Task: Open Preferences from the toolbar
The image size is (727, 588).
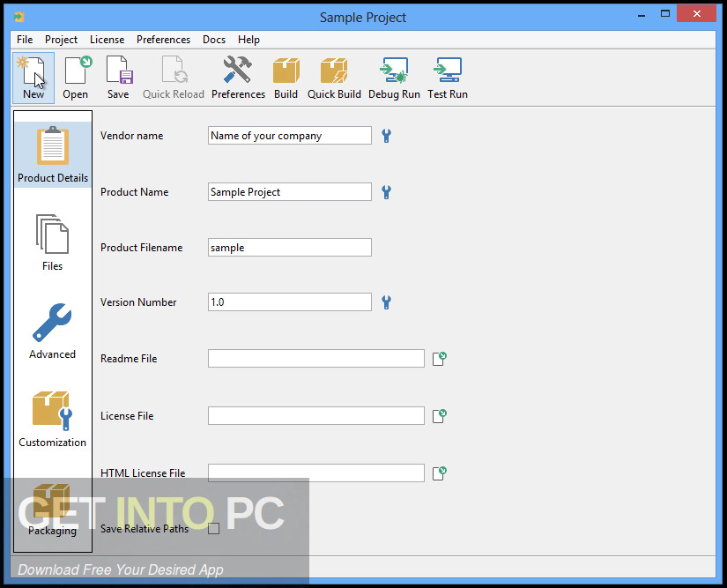Action: coord(238,78)
